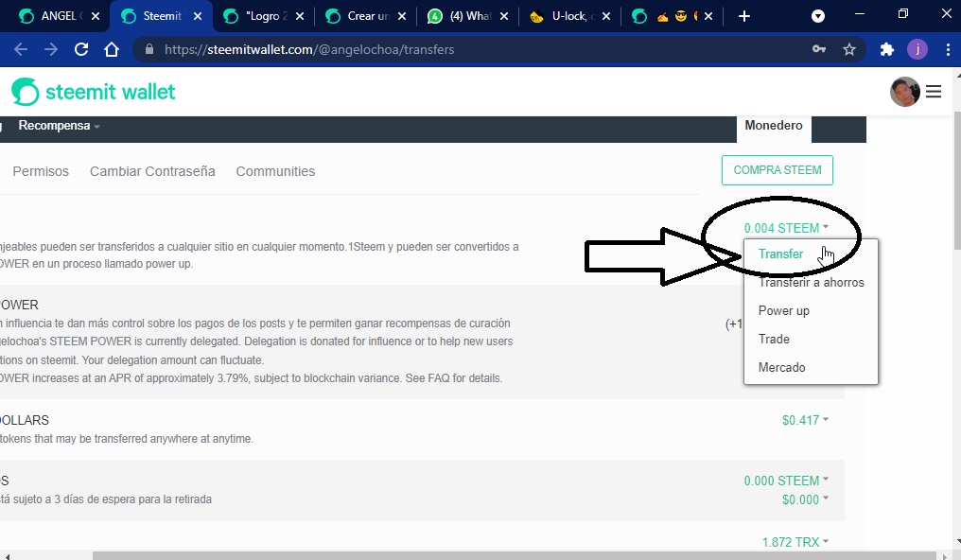View site info via the padlock icon

pyautogui.click(x=149, y=49)
